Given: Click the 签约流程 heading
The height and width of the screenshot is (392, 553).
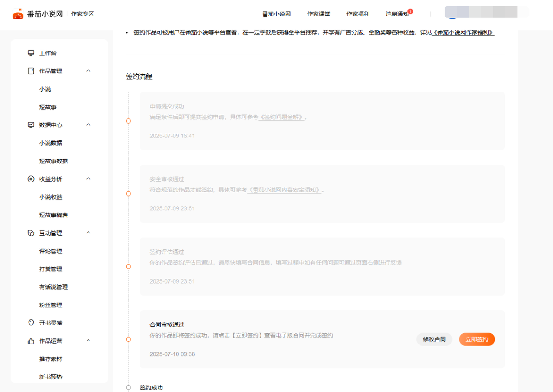Looking at the screenshot, I should [x=139, y=76].
